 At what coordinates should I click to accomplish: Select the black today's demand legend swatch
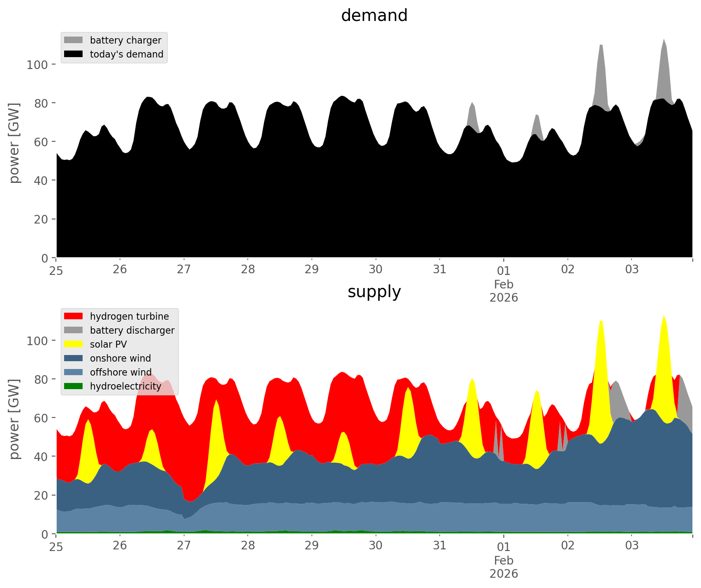[x=74, y=54]
